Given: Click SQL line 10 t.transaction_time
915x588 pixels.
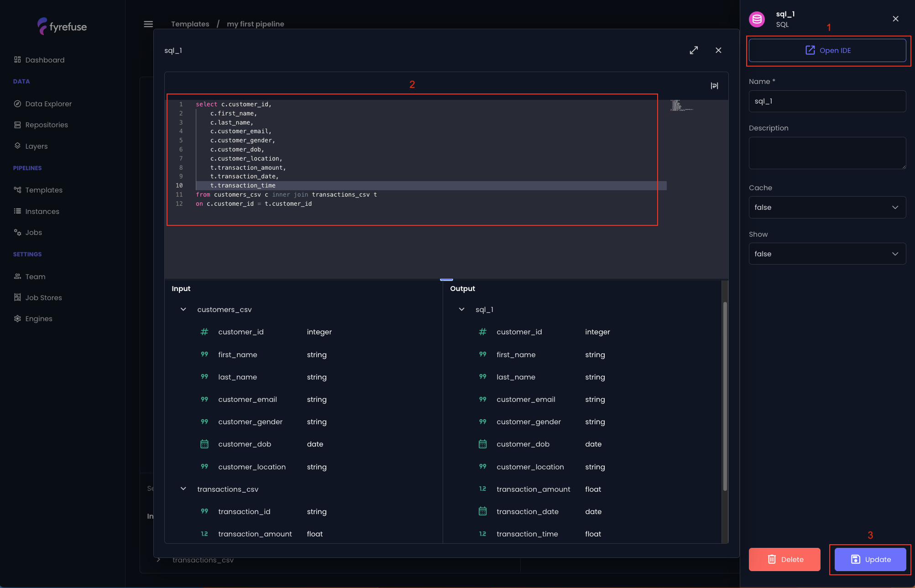Looking at the screenshot, I should click(x=243, y=186).
